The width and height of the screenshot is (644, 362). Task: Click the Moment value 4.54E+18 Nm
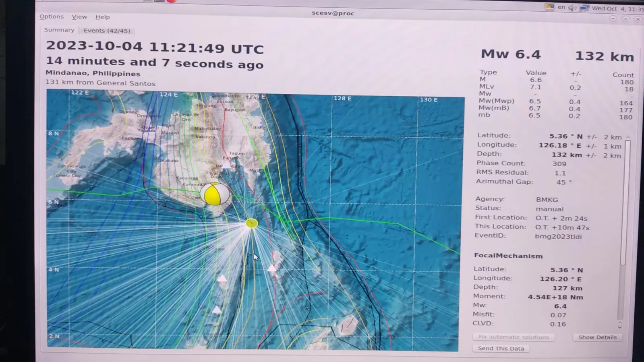point(555,297)
